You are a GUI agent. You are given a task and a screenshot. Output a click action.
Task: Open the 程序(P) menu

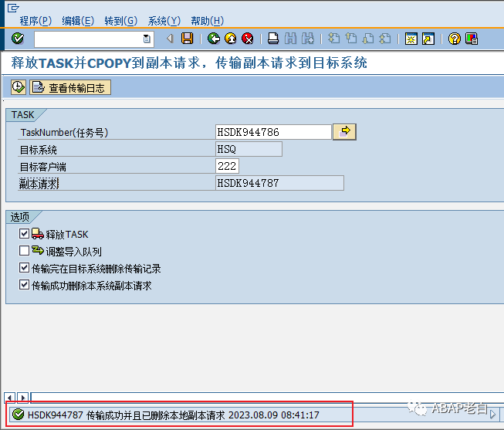click(x=36, y=21)
